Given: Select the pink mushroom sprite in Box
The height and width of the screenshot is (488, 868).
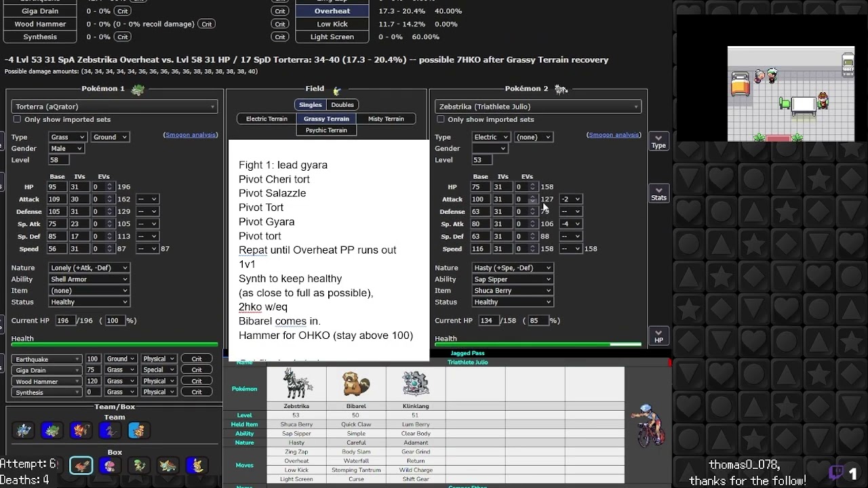Looking at the screenshot, I should pyautogui.click(x=109, y=466).
